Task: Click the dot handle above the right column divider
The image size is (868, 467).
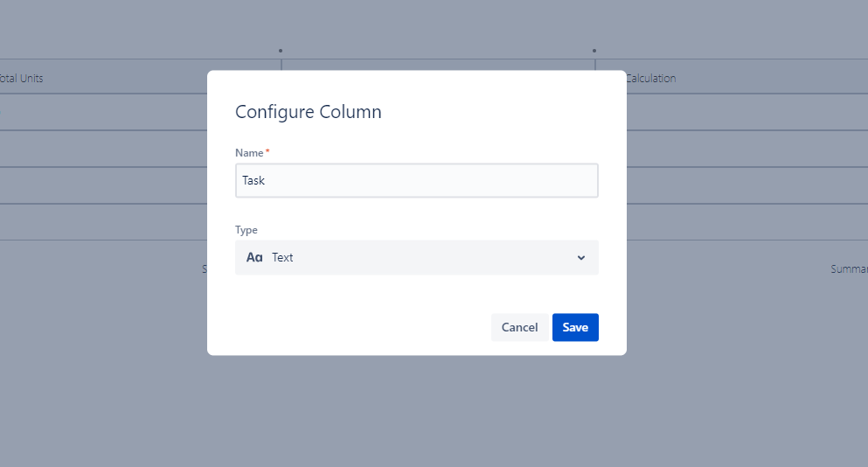Action: pyautogui.click(x=594, y=51)
